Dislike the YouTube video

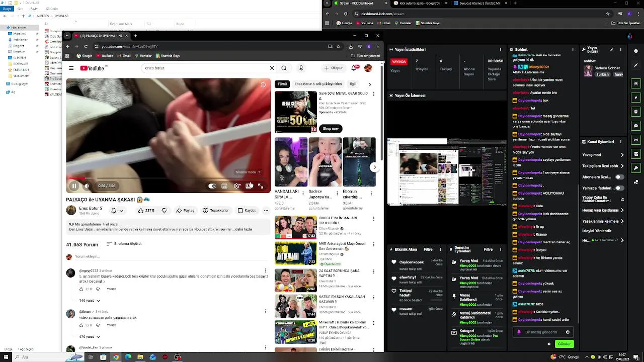[x=164, y=211]
